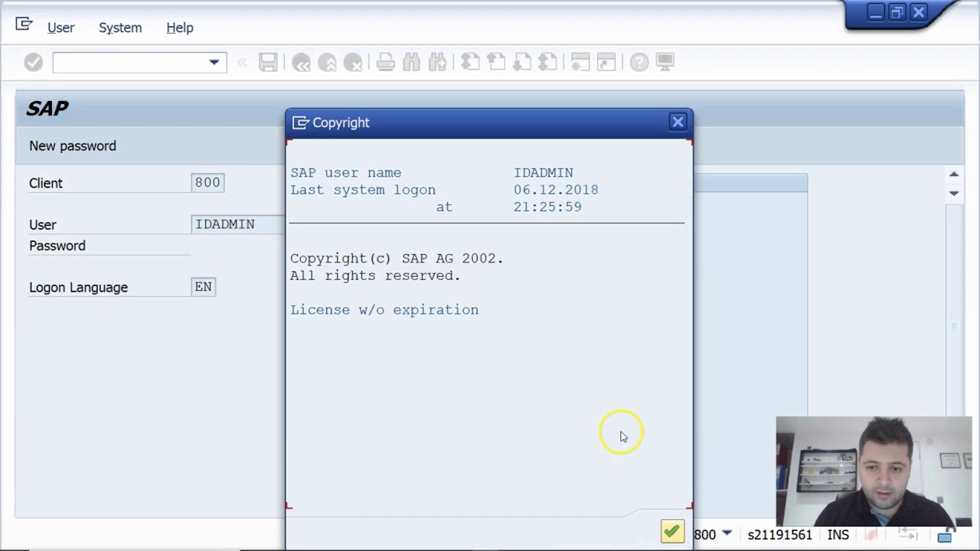Image resolution: width=980 pixels, height=551 pixels.
Task: Click the scroll up arrow on right
Action: pyautogui.click(x=954, y=174)
